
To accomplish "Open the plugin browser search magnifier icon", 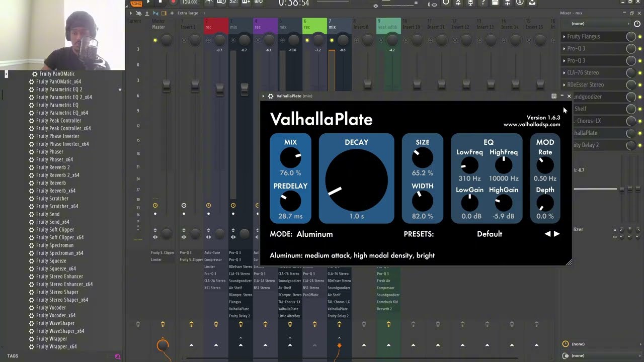I will [117, 356].
